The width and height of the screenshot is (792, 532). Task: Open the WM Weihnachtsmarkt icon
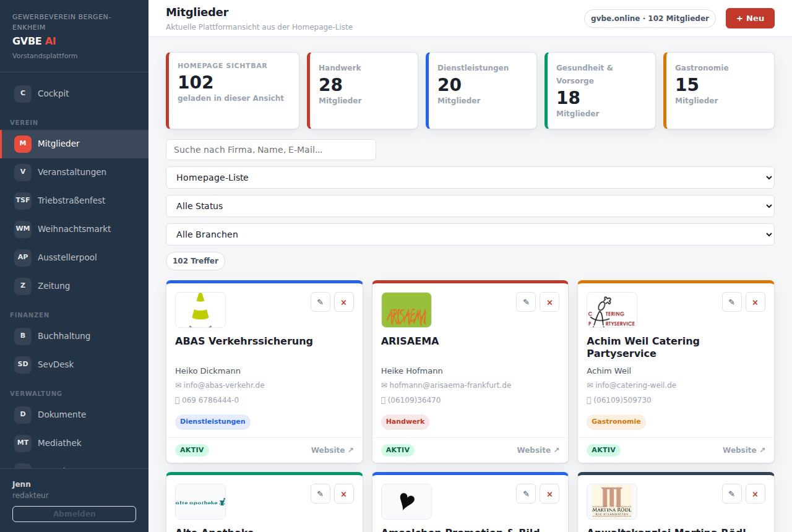coord(23,229)
